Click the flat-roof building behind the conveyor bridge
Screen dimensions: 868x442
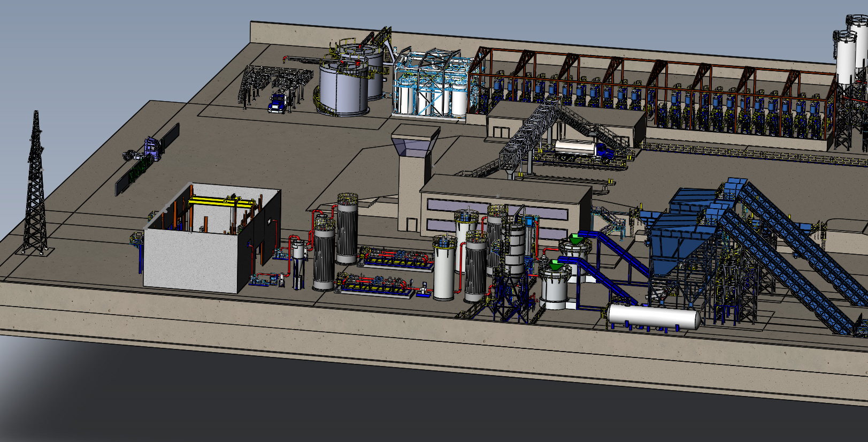[x=567, y=123]
